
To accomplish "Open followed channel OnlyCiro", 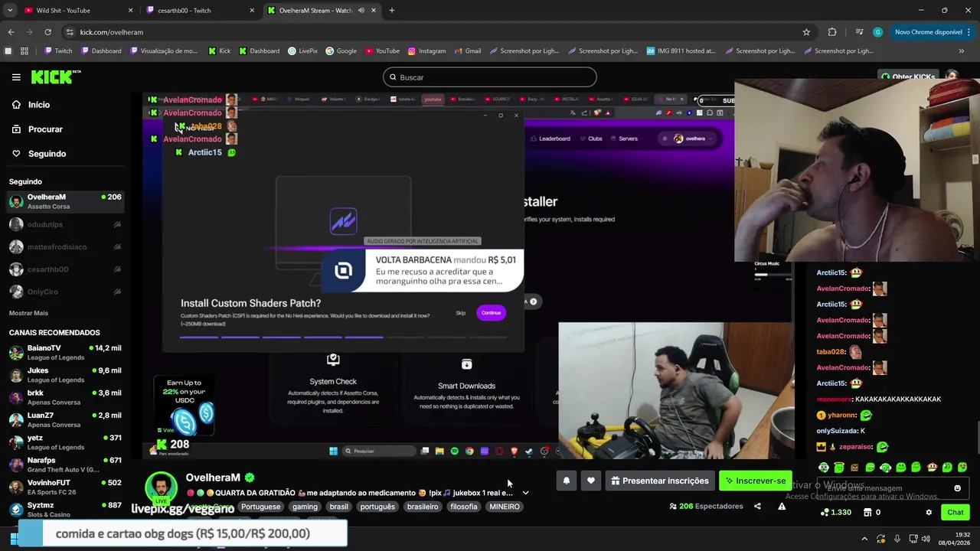I will (x=65, y=292).
